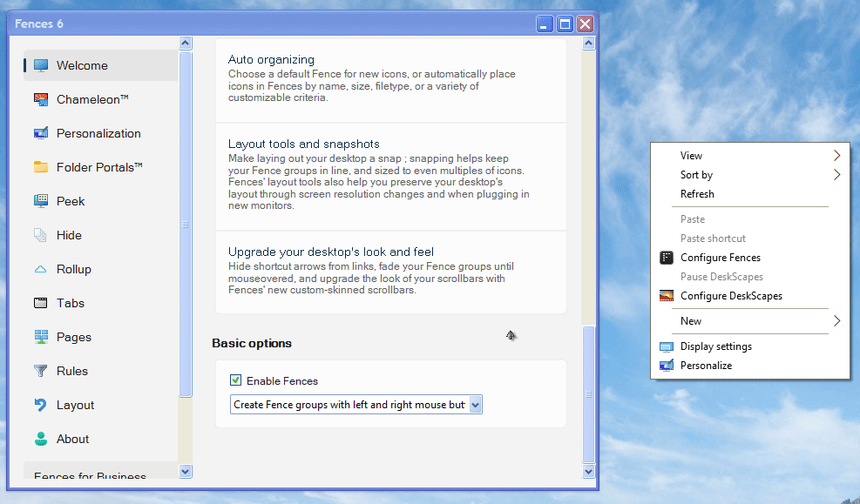The width and height of the screenshot is (860, 504).
Task: Click the Chameleon sidebar icon
Action: 40,99
